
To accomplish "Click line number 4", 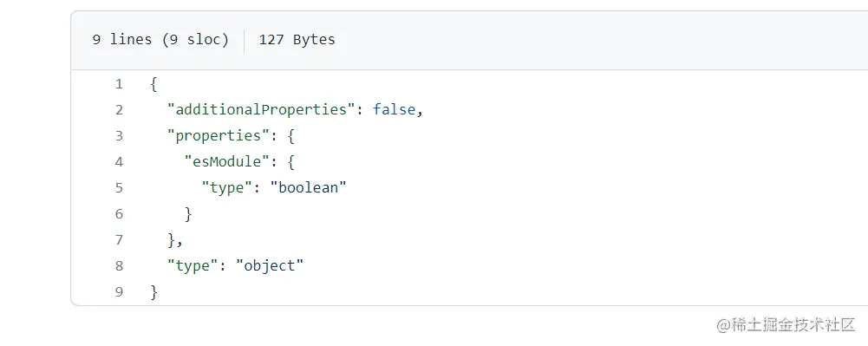I will point(119,162).
